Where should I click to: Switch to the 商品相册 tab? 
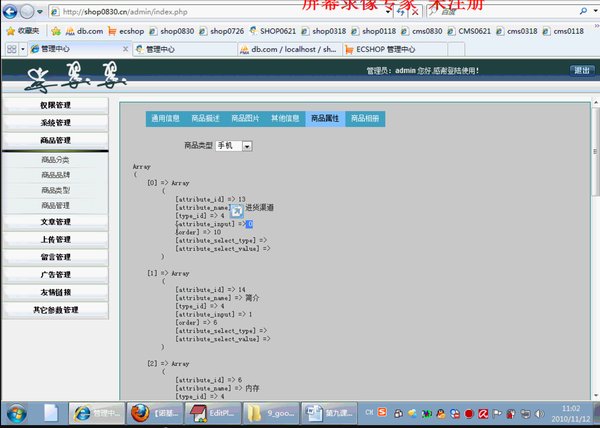click(x=365, y=119)
